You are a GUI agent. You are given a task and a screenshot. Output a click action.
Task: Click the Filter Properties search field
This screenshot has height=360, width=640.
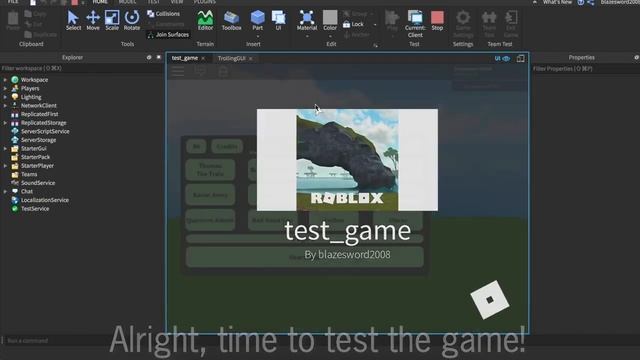(586, 69)
